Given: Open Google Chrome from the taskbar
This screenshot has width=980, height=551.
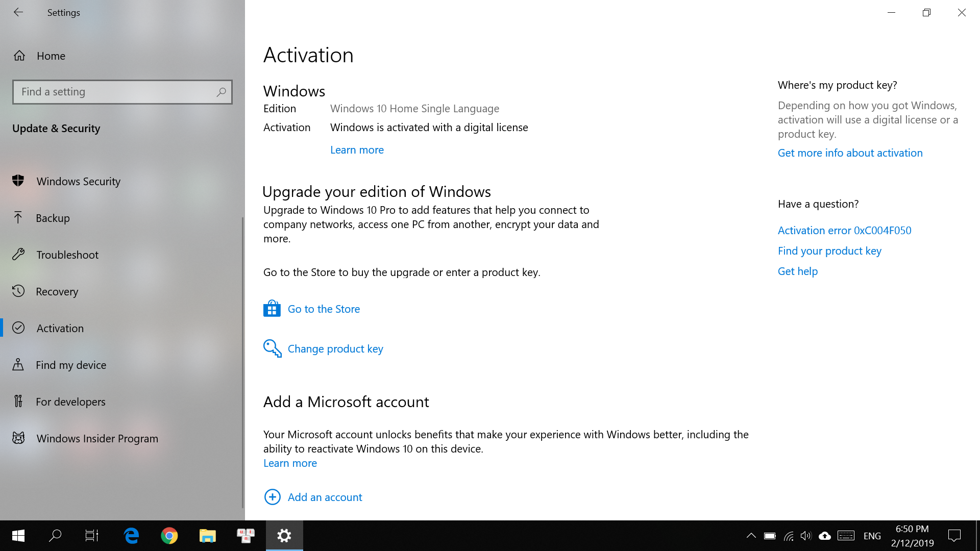Looking at the screenshot, I should [x=169, y=536].
